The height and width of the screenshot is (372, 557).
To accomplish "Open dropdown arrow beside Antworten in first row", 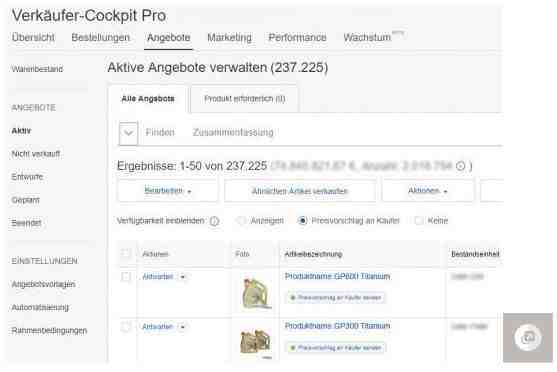I will coord(183,276).
